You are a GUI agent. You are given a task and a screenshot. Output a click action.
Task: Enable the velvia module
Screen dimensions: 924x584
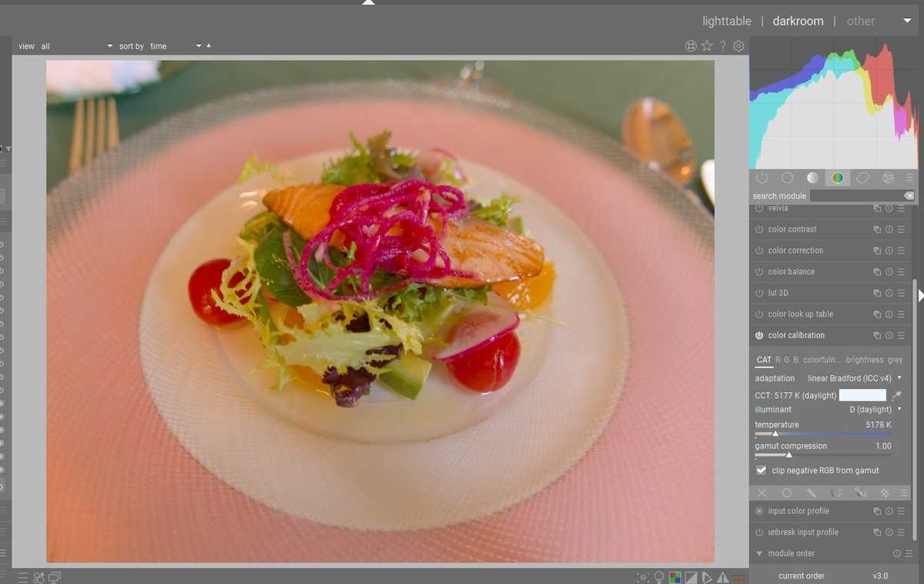point(759,209)
